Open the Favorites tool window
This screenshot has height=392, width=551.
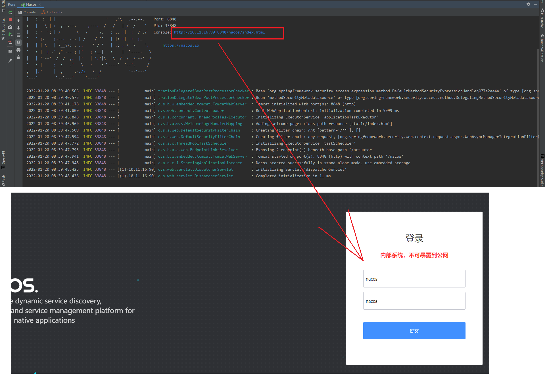(x=3, y=28)
